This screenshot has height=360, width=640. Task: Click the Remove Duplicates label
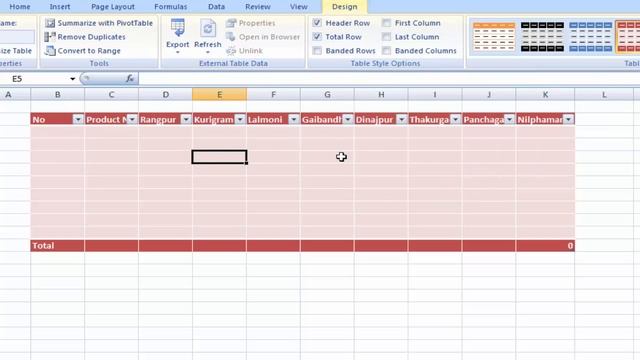[91, 37]
